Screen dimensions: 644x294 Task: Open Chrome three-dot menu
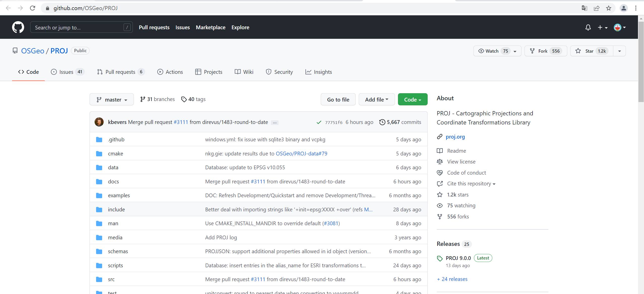pyautogui.click(x=636, y=8)
